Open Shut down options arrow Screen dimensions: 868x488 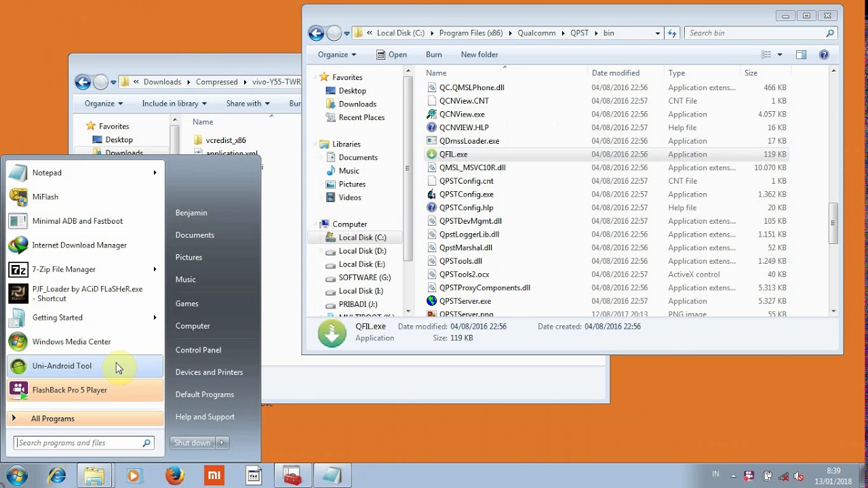222,443
